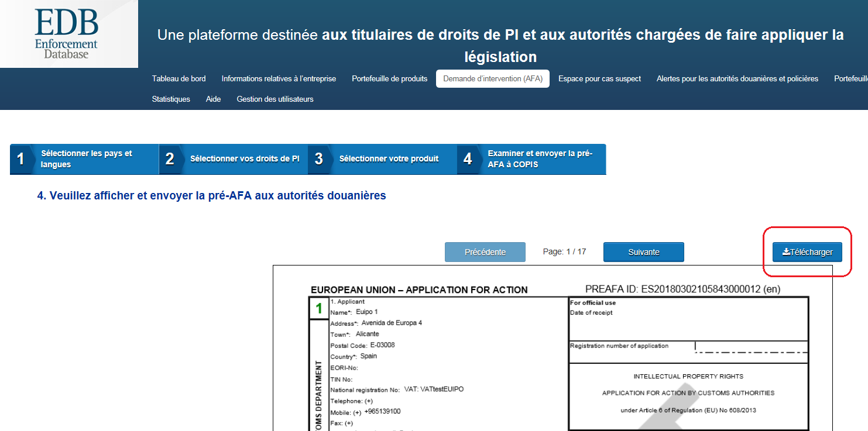868x431 pixels.
Task: Click the postal code E-03008
Action: pyautogui.click(x=383, y=345)
